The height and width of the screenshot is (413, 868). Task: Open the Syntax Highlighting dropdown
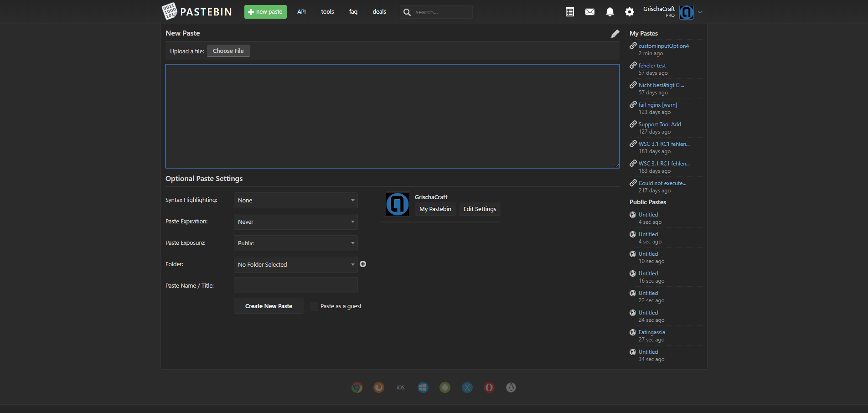point(295,201)
